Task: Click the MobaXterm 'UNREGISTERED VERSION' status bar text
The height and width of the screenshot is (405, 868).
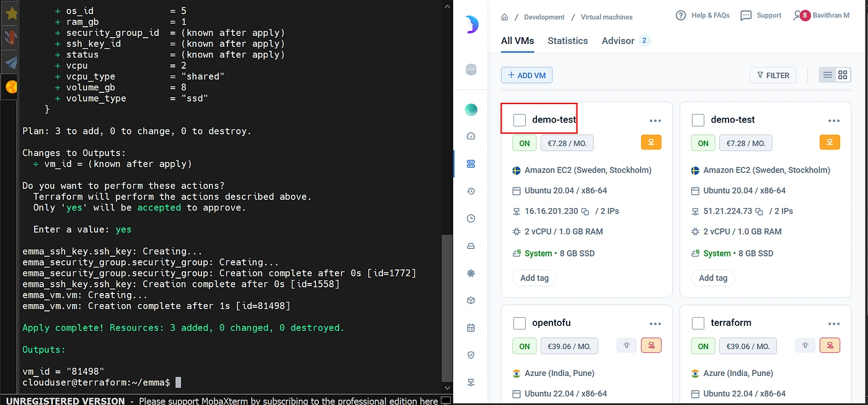Action: click(65, 401)
